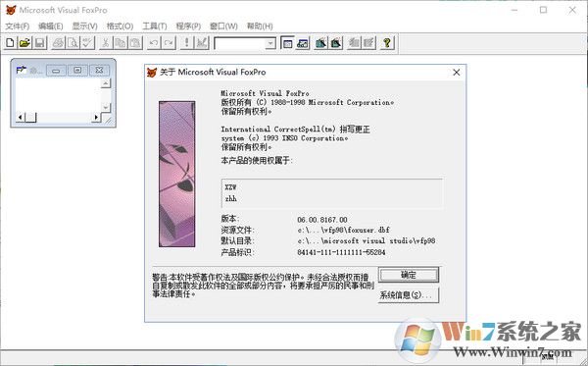Screen dimensions: 588x366
Task: Confirm the About dialog with 确定
Action: [x=409, y=275]
